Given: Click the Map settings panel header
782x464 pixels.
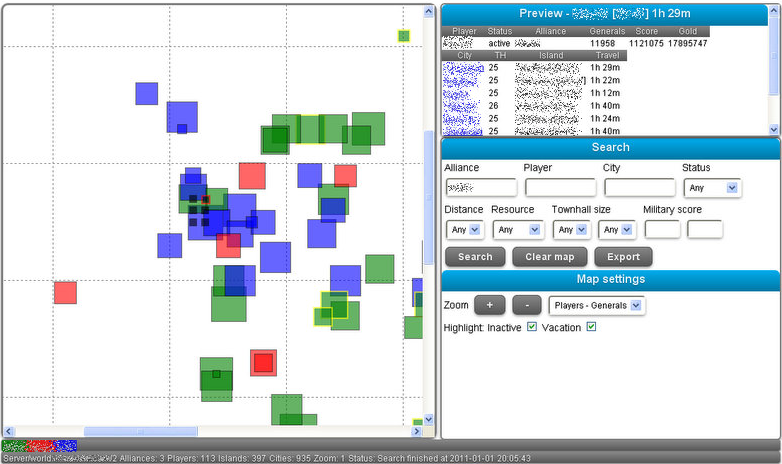Looking at the screenshot, I should point(610,279).
